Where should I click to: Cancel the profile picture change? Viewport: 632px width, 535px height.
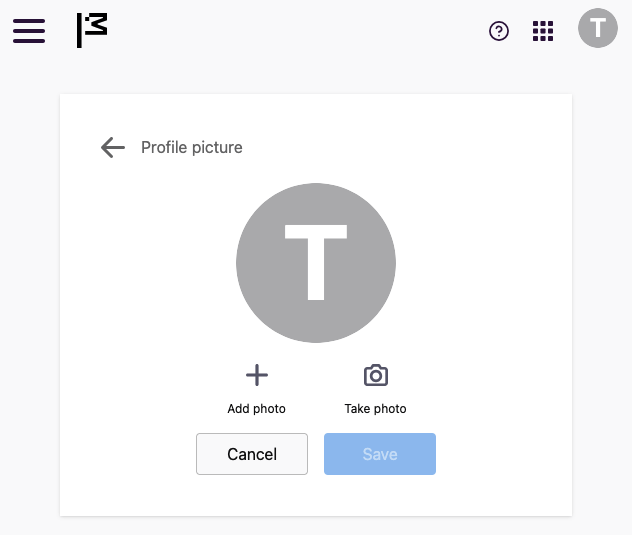pyautogui.click(x=252, y=454)
